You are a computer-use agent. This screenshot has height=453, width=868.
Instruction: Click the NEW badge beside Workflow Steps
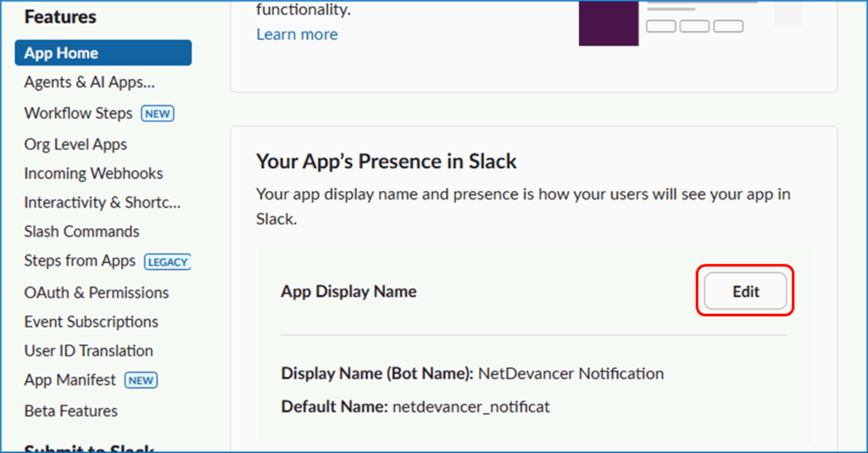click(x=157, y=114)
